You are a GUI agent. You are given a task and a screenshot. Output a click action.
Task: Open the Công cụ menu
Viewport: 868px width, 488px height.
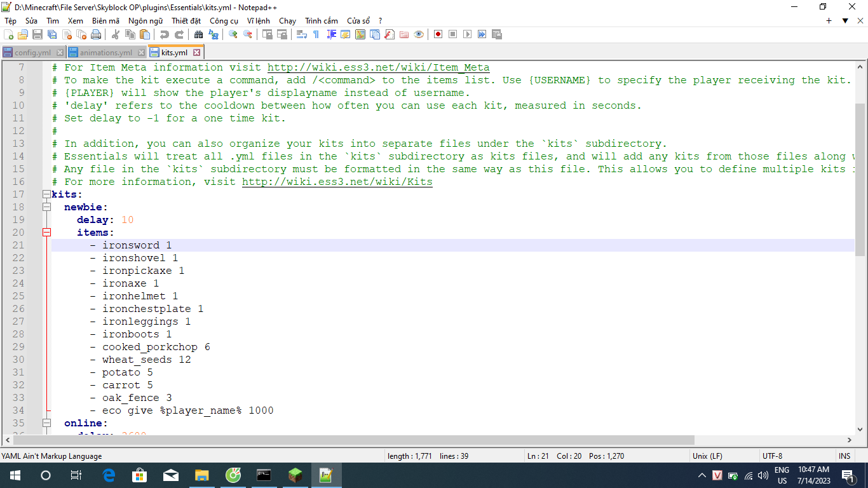coord(224,21)
